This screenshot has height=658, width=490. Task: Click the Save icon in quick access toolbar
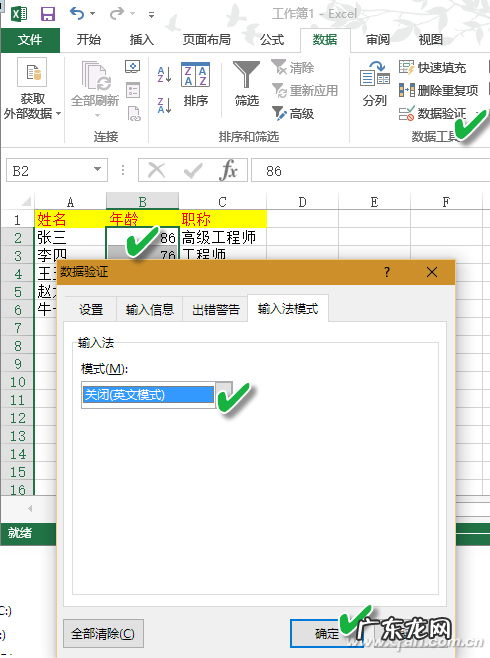tap(48, 14)
